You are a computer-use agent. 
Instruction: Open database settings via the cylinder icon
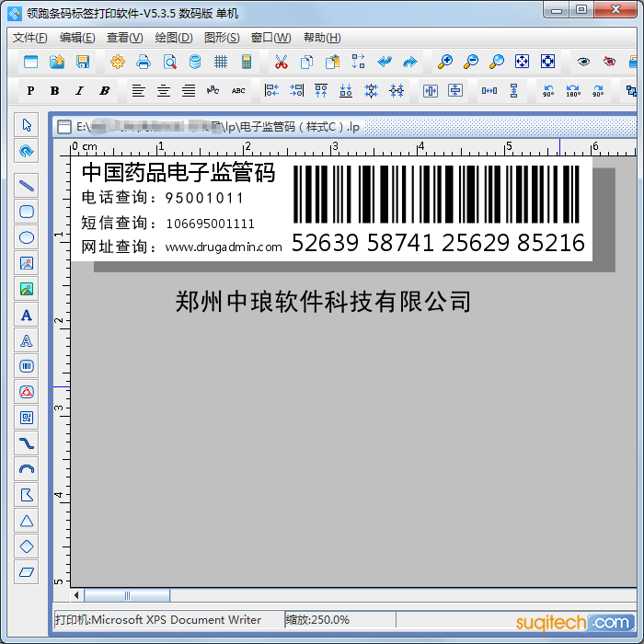click(195, 62)
